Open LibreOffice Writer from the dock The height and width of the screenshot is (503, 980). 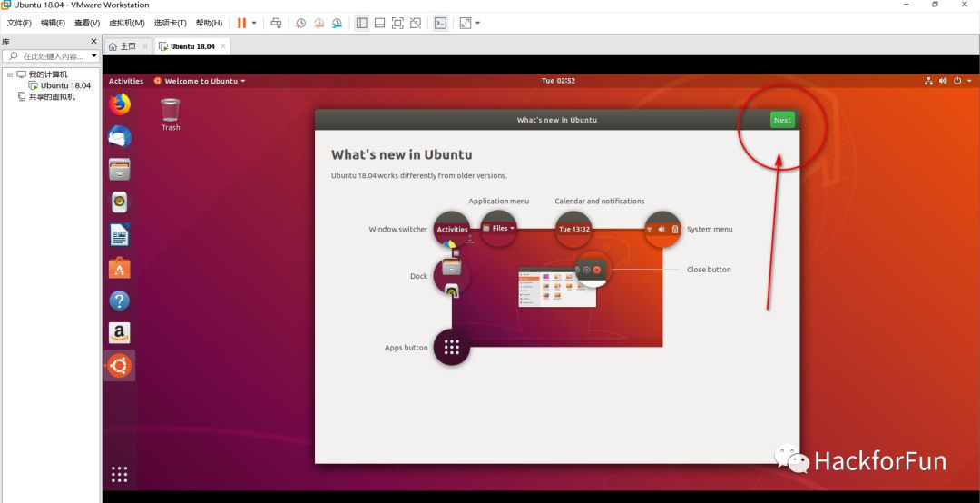click(119, 235)
